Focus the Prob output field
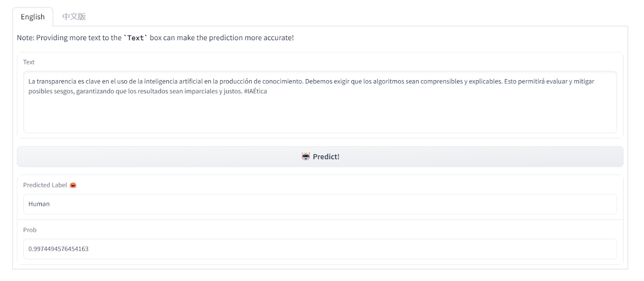The image size is (644, 281). pos(320,249)
